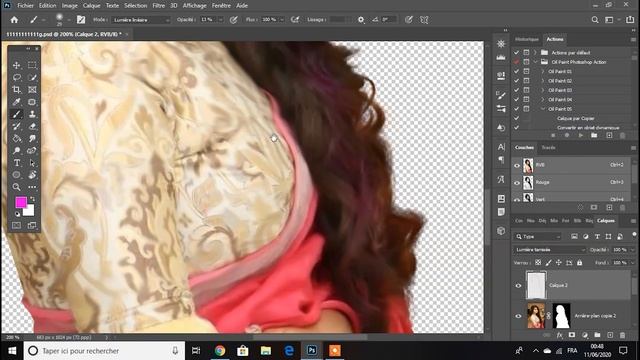The width and height of the screenshot is (640, 360).
Task: Open the search magnifier at top right
Action: 595,20
